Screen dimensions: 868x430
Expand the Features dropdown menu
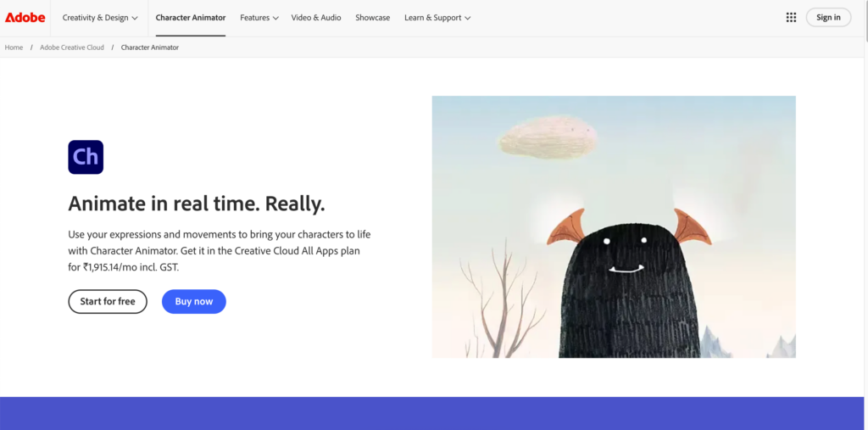pos(259,18)
